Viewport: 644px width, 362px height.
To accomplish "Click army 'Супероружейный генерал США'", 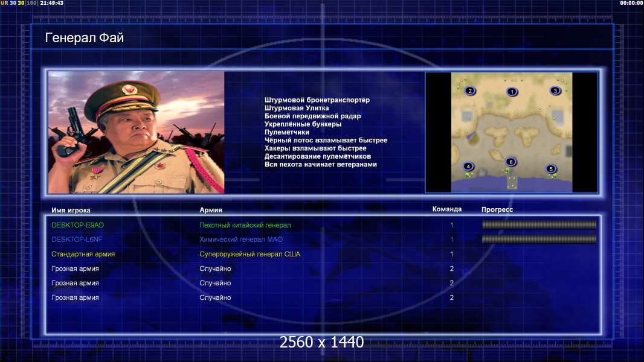I will pos(250,254).
